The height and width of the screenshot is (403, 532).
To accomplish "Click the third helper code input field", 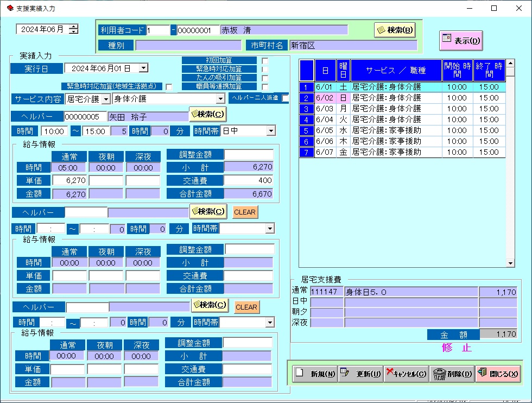I will 87,307.
